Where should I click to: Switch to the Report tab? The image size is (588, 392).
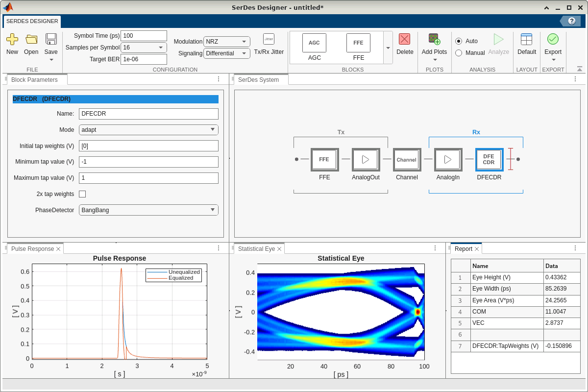click(463, 249)
